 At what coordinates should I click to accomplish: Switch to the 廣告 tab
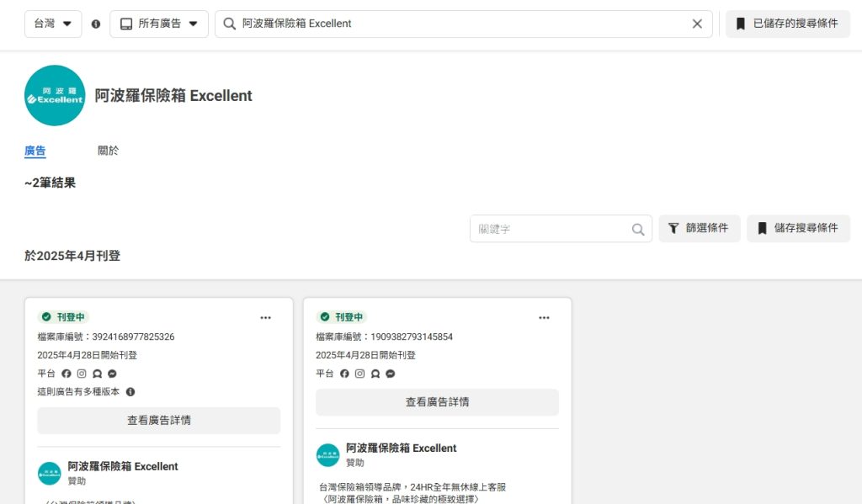pos(35,151)
